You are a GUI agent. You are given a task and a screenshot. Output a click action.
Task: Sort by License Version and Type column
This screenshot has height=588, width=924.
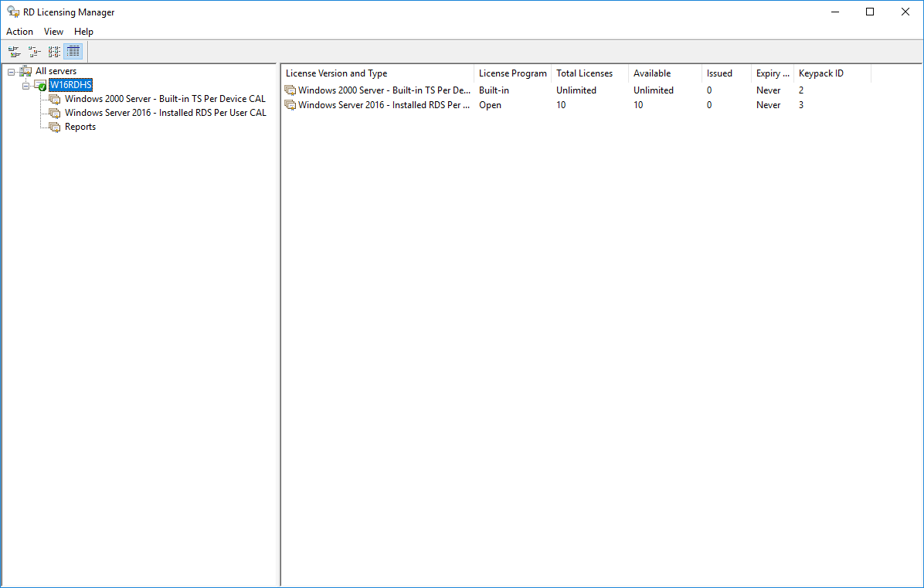[x=377, y=73]
